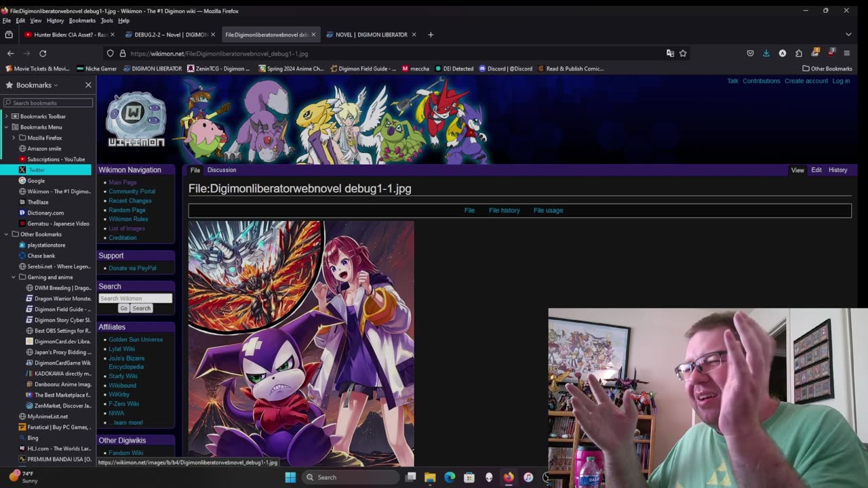
Task: Collapse the Bookmarks Menu tree folder
Action: 6,127
